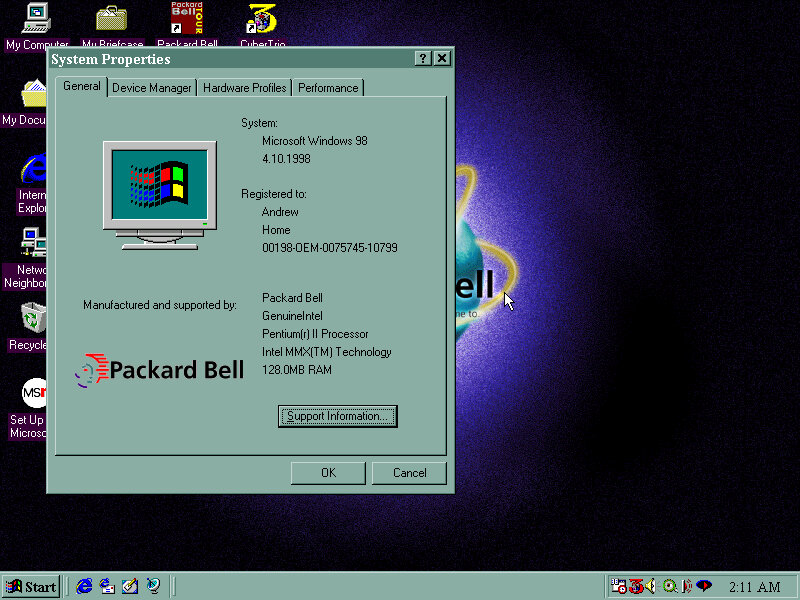Open the Recycle Bin icon
Image resolution: width=800 pixels, height=600 pixels.
(34, 319)
